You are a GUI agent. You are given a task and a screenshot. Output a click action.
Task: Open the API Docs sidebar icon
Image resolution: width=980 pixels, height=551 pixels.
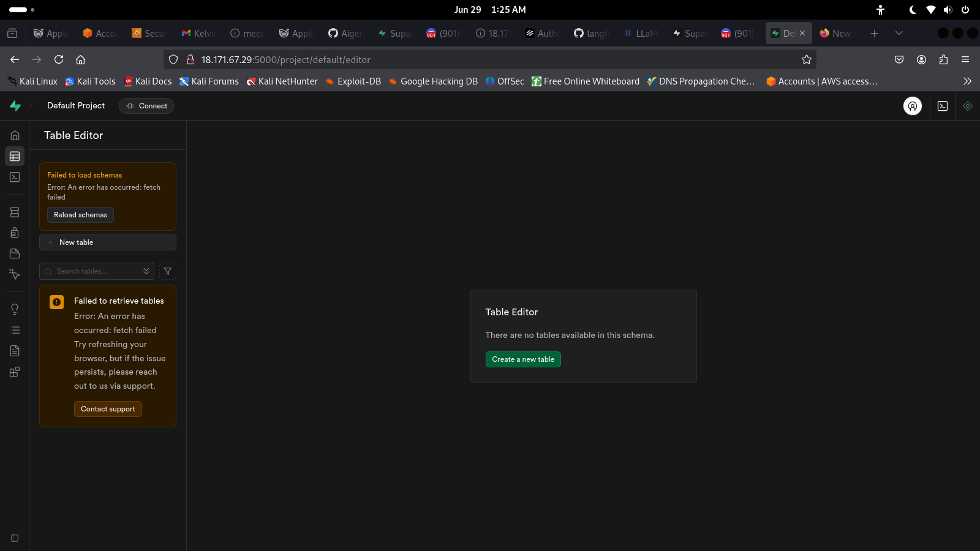(15, 350)
